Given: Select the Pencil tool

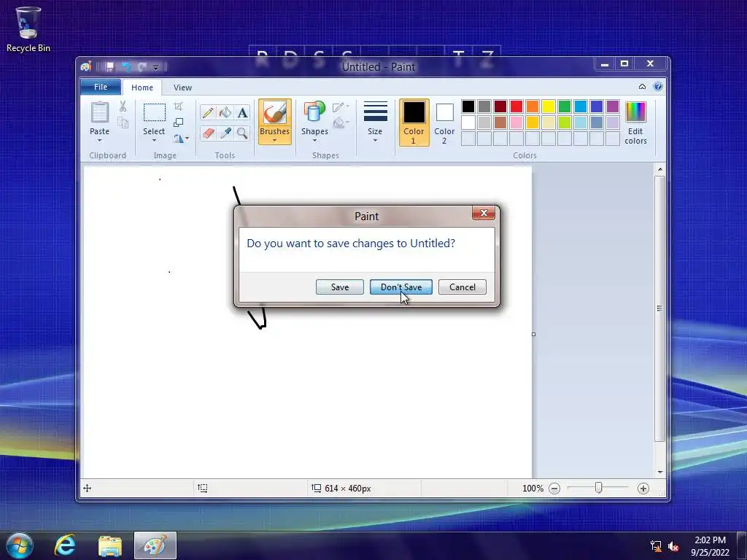Looking at the screenshot, I should point(208,113).
